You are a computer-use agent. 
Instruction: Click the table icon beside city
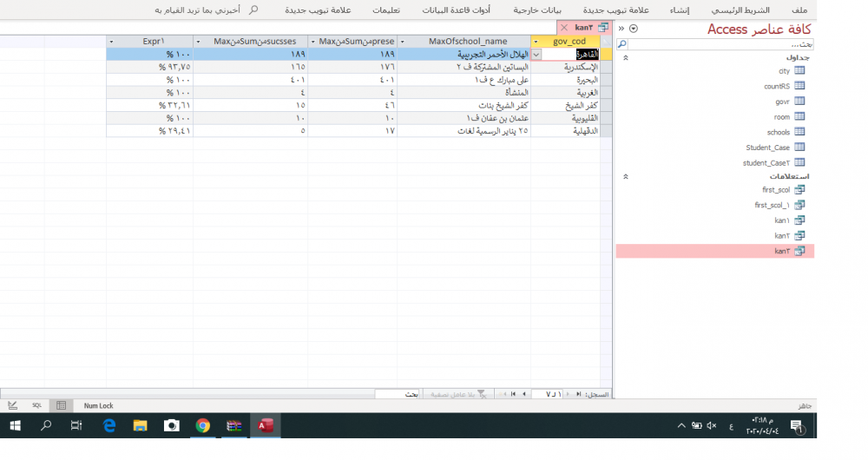click(799, 70)
